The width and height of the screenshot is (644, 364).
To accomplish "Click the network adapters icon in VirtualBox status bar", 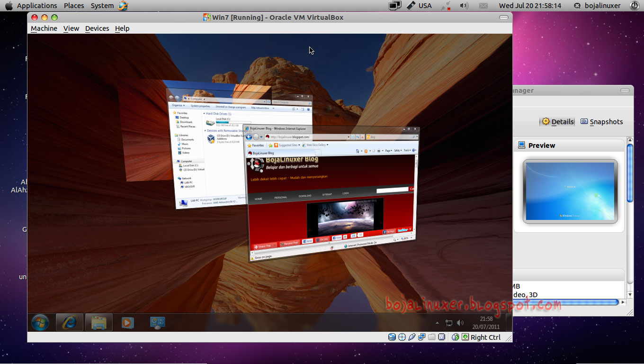I will [x=422, y=337].
